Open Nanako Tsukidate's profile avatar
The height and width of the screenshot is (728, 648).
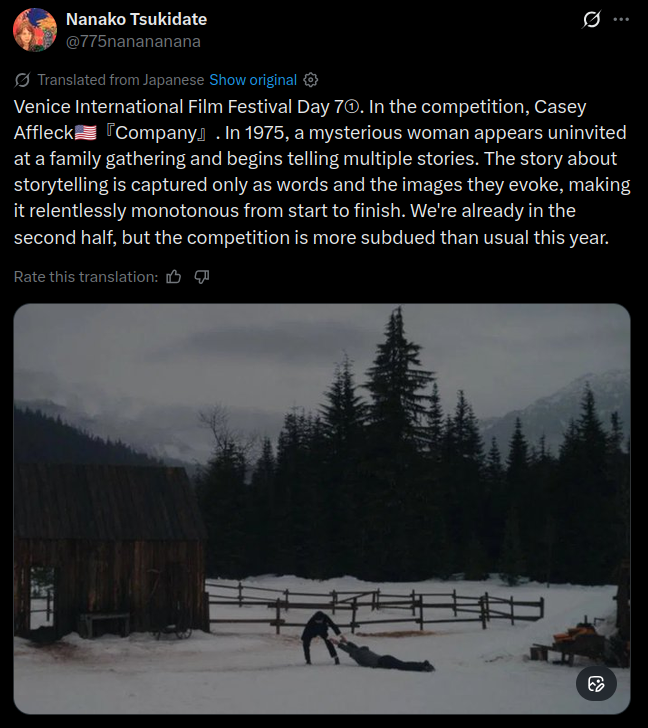pyautogui.click(x=35, y=30)
